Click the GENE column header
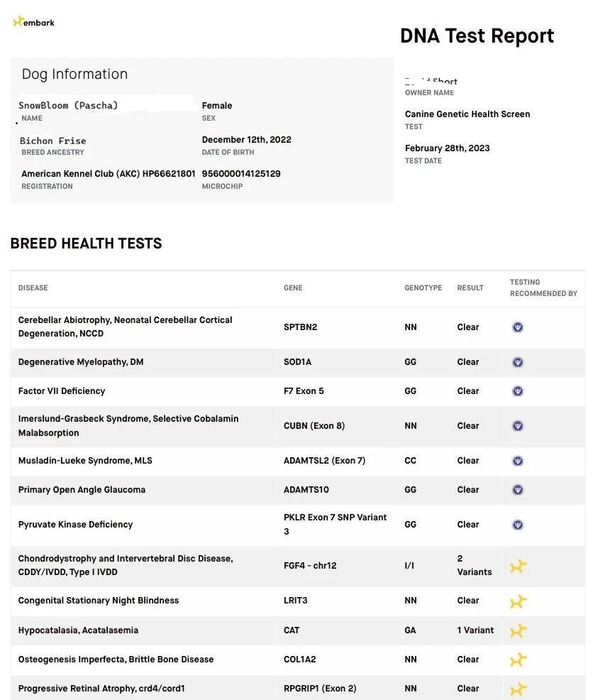 pos(293,288)
